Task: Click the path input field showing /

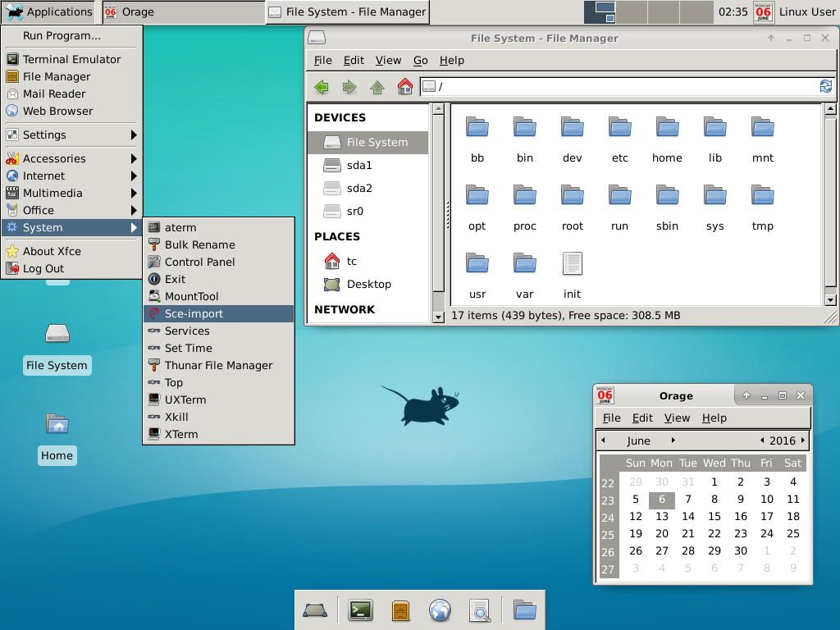Action: coord(623,87)
